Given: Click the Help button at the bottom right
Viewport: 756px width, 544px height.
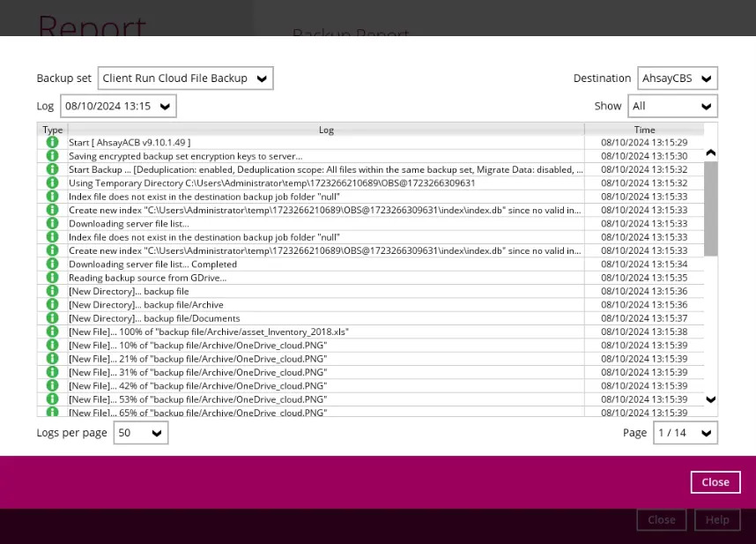Looking at the screenshot, I should (717, 519).
